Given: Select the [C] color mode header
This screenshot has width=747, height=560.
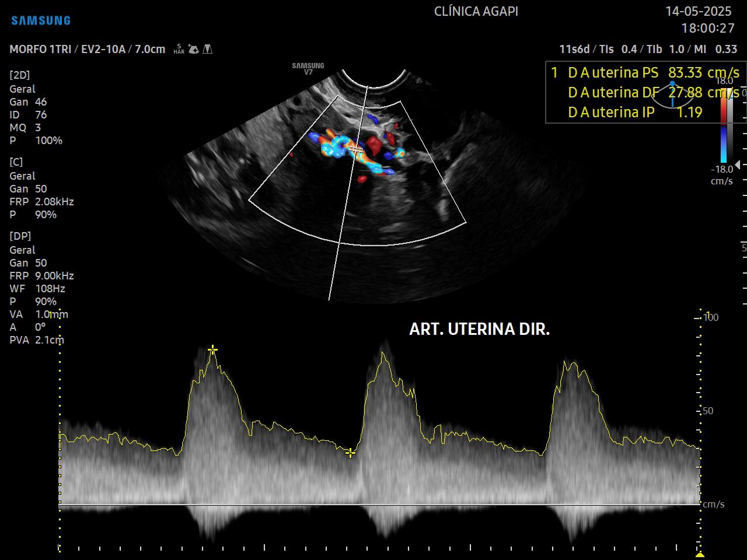Looking at the screenshot, I should (x=16, y=162).
